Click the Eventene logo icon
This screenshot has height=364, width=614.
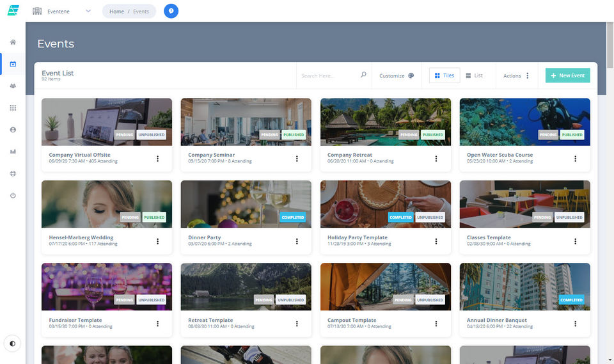point(13,10)
